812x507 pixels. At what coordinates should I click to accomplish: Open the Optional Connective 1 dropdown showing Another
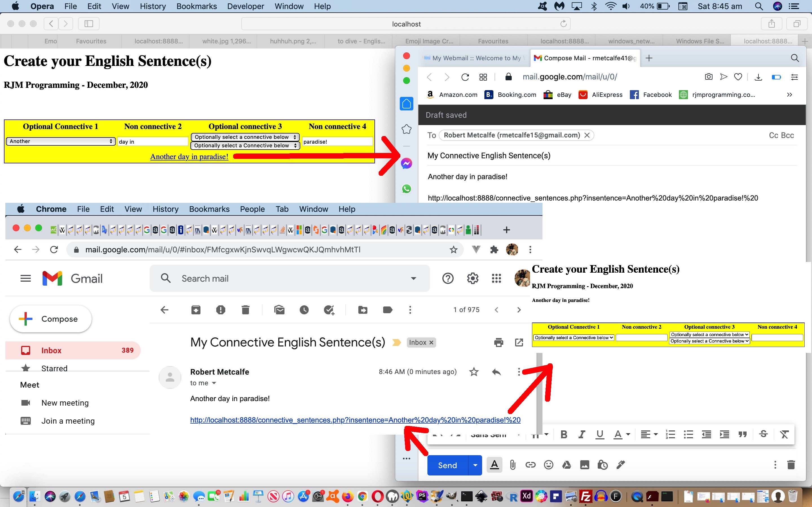(x=61, y=141)
